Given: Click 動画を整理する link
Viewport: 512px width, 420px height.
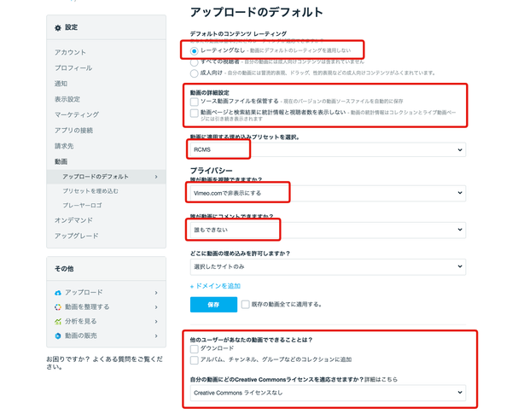Looking at the screenshot, I should pos(87,306).
